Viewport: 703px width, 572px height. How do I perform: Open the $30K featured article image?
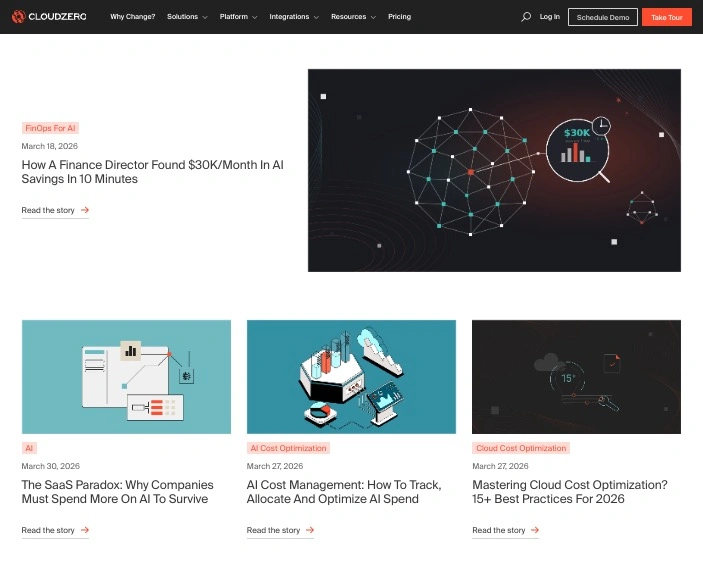click(494, 170)
